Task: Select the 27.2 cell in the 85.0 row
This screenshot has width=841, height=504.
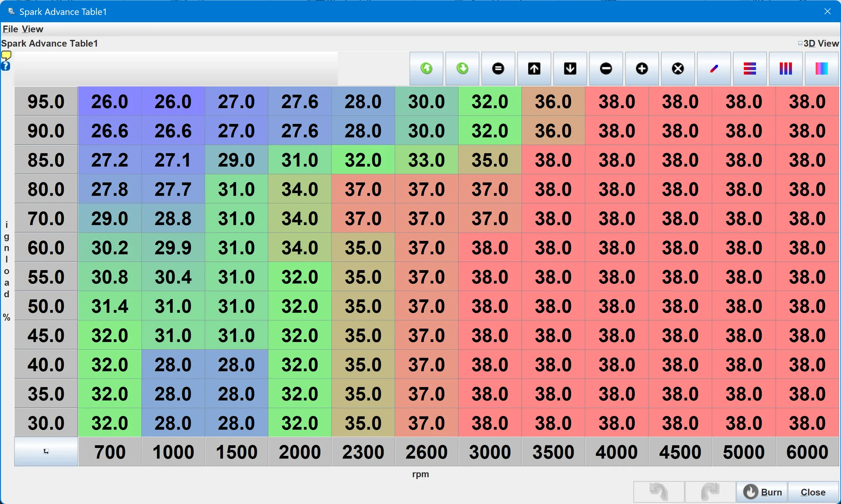Action: pyautogui.click(x=110, y=160)
